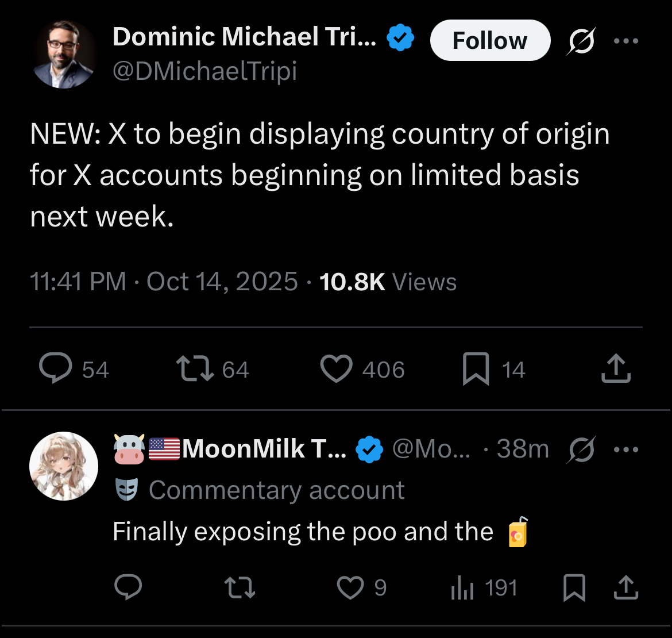
Task: Click the 10.8K Views count
Action: pos(388,282)
